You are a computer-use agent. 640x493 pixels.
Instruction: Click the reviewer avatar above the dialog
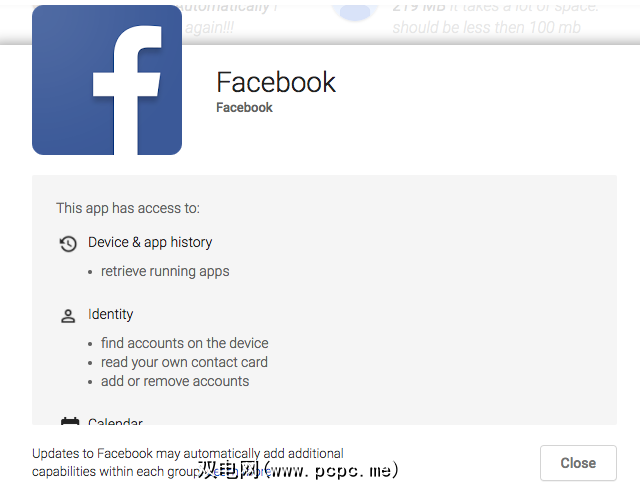click(354, 12)
